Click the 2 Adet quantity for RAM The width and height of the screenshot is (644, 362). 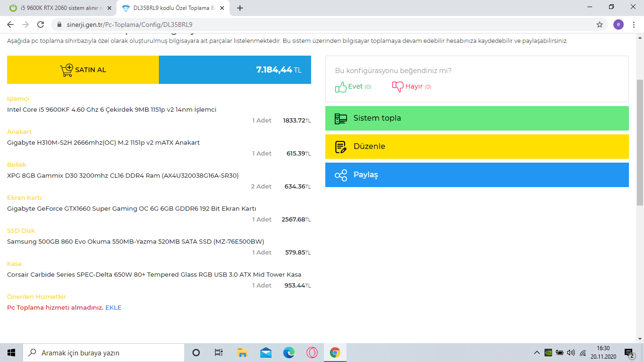click(261, 187)
